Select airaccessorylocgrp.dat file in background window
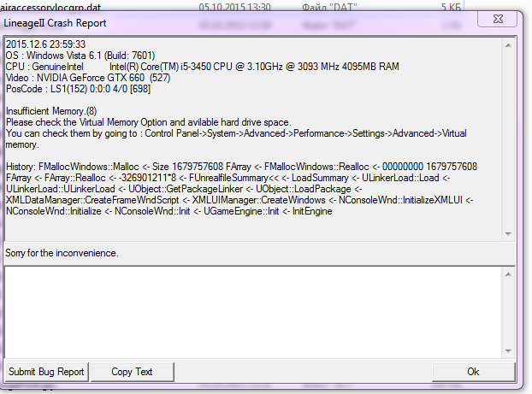The height and width of the screenshot is (394, 532). coord(51,6)
